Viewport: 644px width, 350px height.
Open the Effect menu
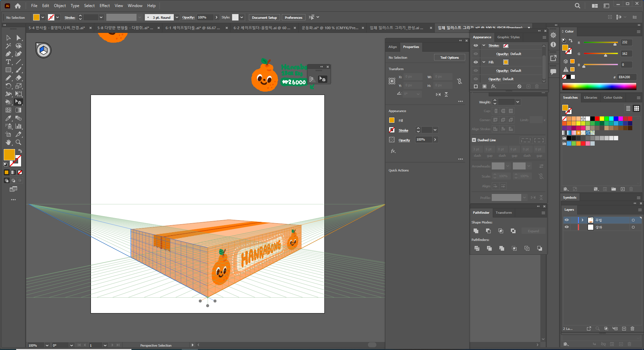point(105,6)
